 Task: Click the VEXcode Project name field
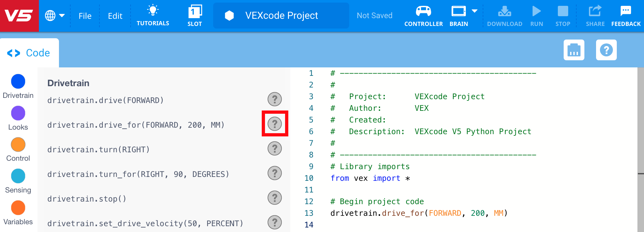click(281, 16)
